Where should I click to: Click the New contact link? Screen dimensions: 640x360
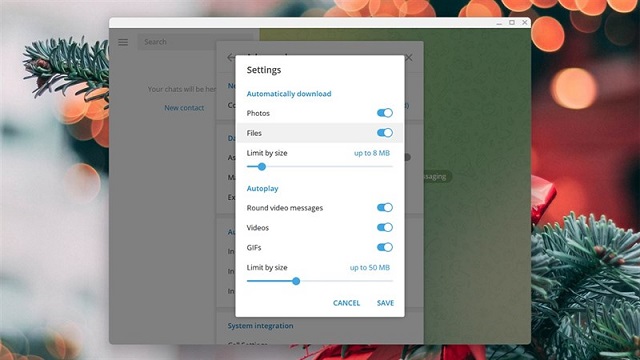(184, 108)
